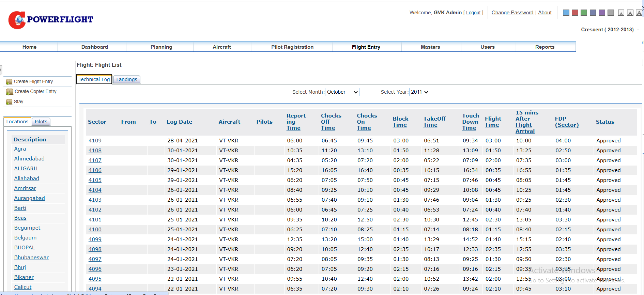Click the PowerFlight logo
This screenshot has height=295, width=644.
(x=51, y=20)
